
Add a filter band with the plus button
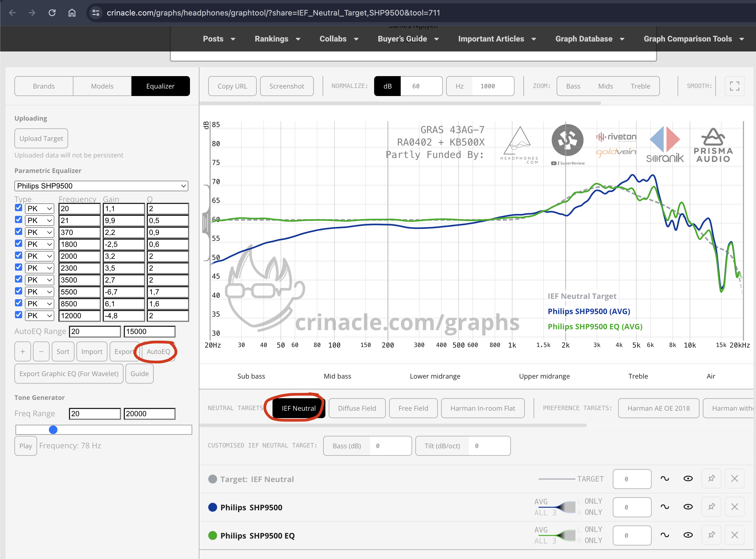tap(23, 351)
